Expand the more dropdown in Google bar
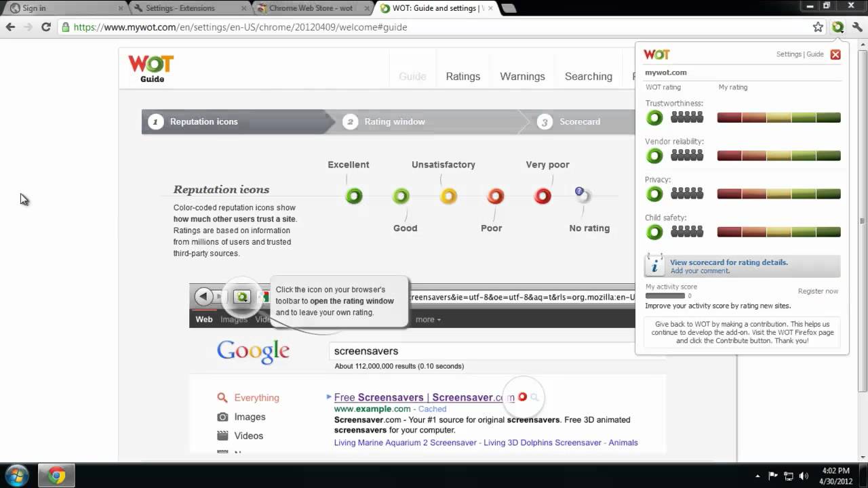The width and height of the screenshot is (868, 488). [x=428, y=319]
